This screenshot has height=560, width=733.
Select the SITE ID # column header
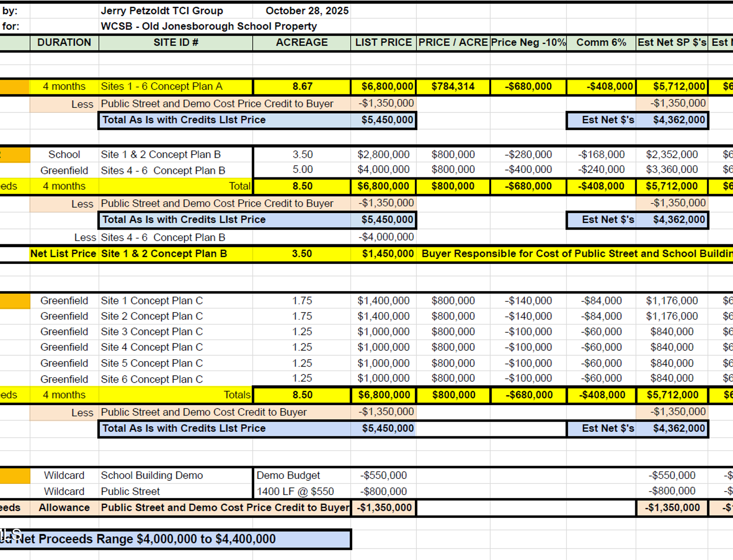point(176,43)
